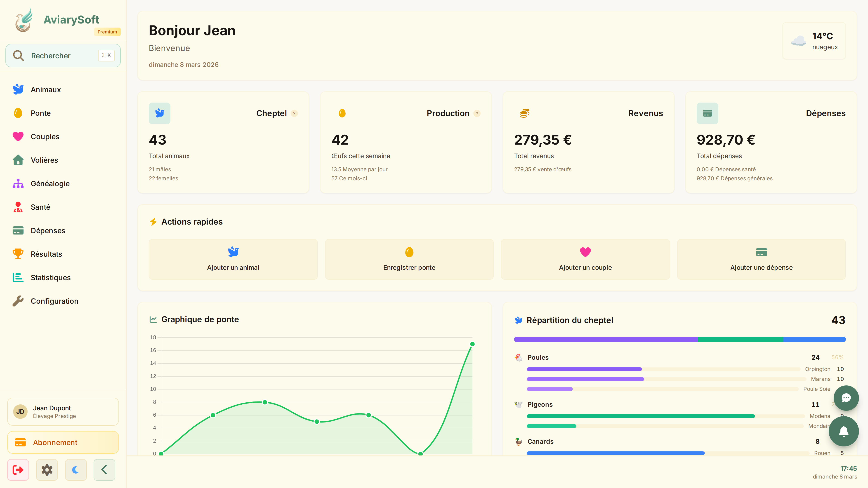Image resolution: width=868 pixels, height=488 pixels.
Task: Toggle dark mode with the moon icon
Action: pyautogui.click(x=75, y=469)
